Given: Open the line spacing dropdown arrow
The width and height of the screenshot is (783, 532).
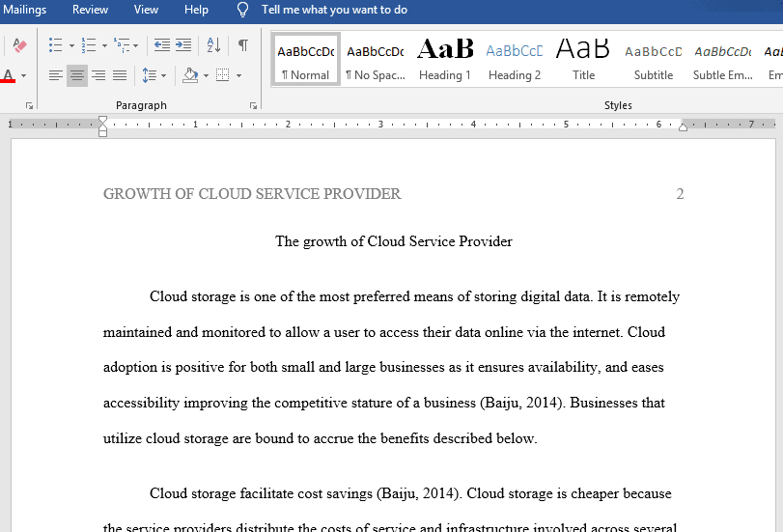Looking at the screenshot, I should click(164, 76).
